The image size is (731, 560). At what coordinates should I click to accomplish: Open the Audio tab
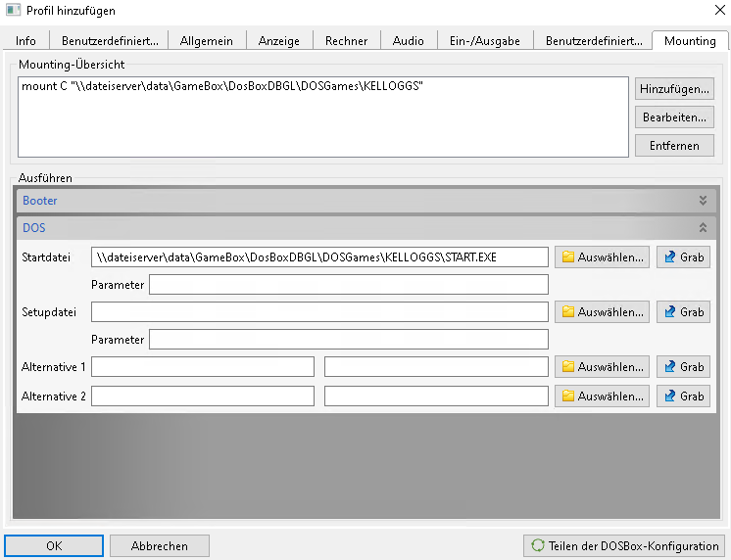pyautogui.click(x=408, y=41)
